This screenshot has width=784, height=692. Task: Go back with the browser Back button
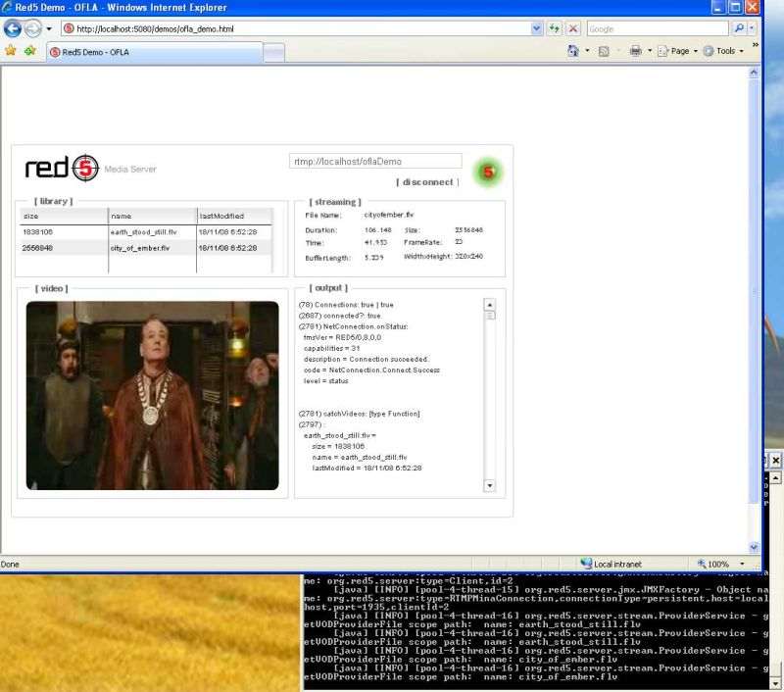click(x=13, y=29)
